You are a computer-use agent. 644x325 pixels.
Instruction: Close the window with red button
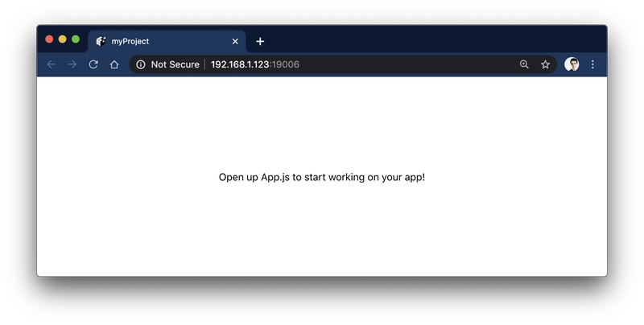(50, 39)
